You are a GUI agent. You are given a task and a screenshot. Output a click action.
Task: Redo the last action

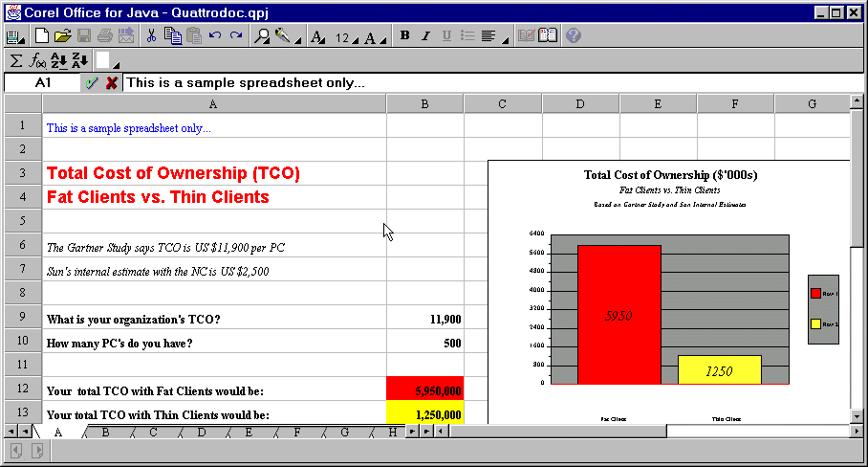coord(236,35)
